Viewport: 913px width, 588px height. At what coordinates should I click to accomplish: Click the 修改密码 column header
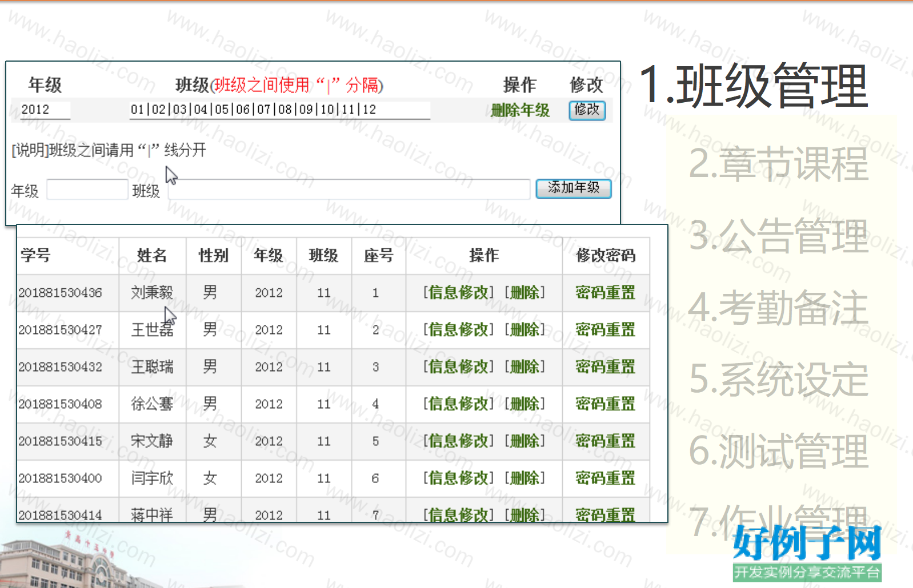click(606, 255)
